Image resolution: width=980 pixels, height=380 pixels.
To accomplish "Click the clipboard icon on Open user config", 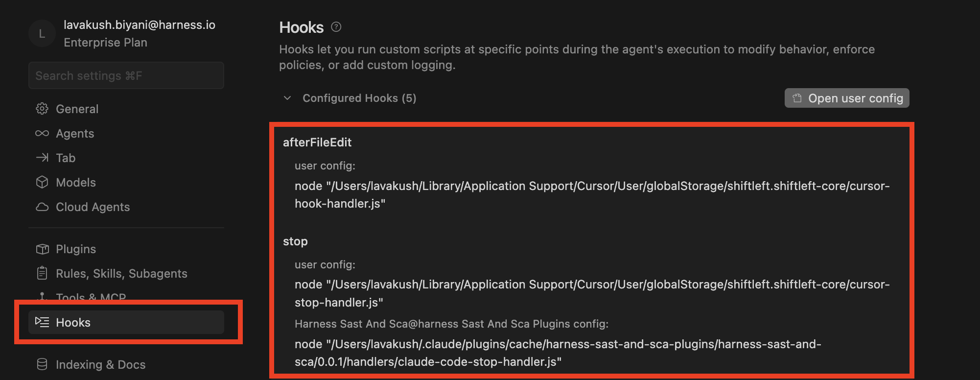I will point(796,98).
